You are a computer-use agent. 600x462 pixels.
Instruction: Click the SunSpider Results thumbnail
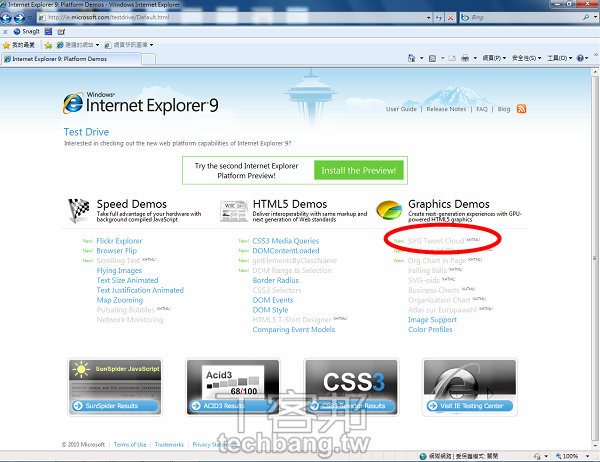(115, 387)
